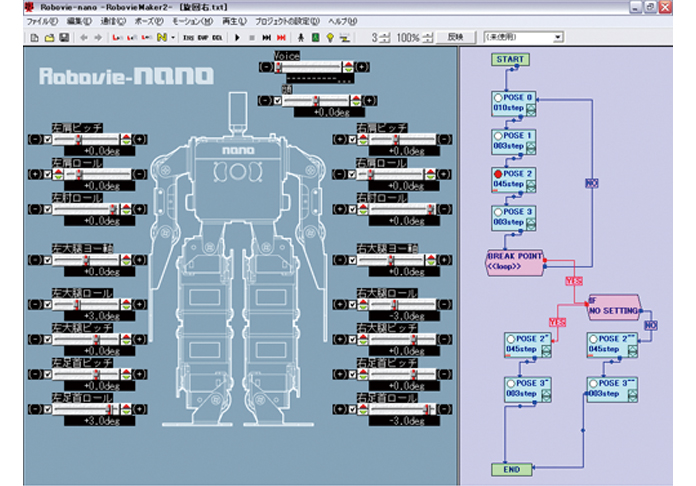Image resolution: width=696 pixels, height=486 pixels.
Task: Click the red YES label near IF block
Action: pyautogui.click(x=558, y=322)
